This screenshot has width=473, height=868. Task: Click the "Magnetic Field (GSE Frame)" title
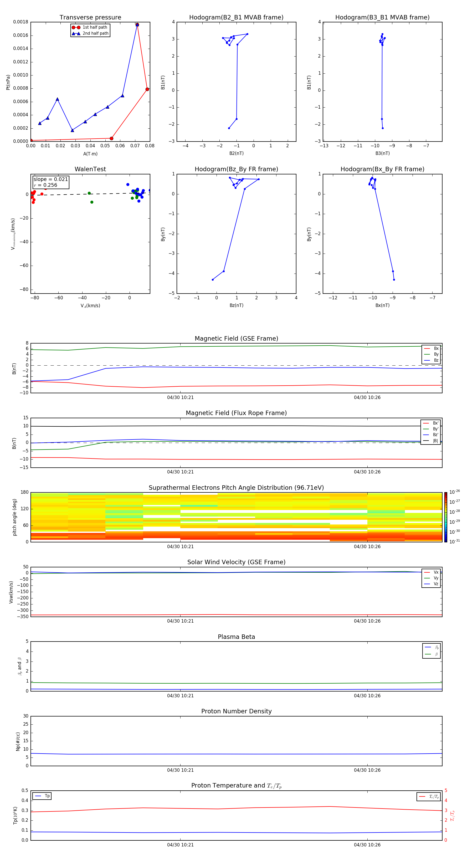point(236,339)
